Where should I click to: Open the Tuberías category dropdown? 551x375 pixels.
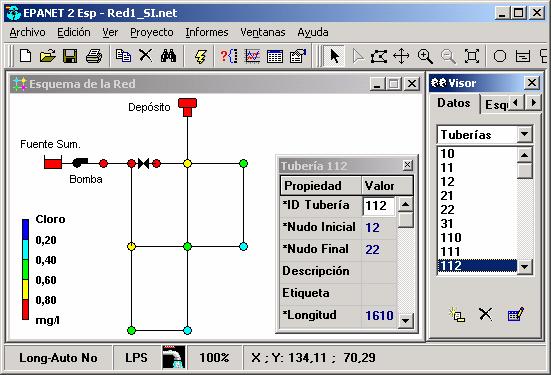[524, 134]
